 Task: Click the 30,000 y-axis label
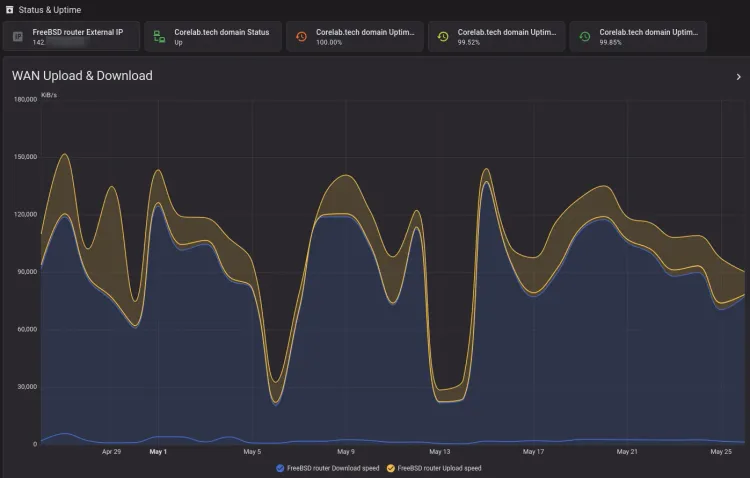tap(27, 387)
